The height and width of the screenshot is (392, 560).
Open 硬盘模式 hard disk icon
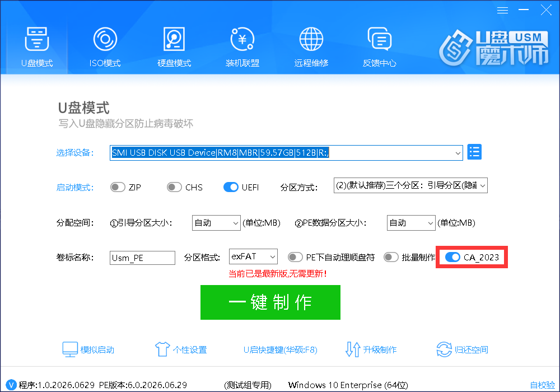pos(174,39)
